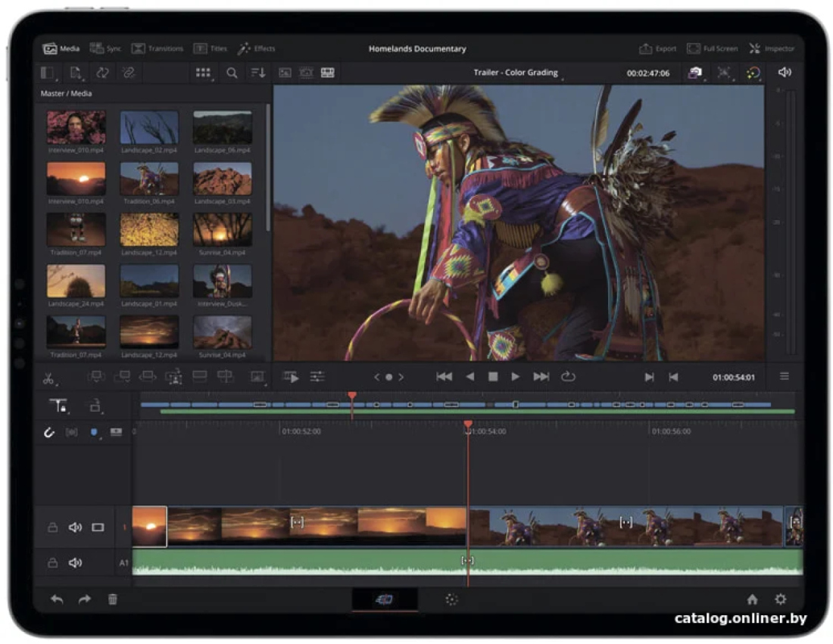Switch to the Effects tab
833x644 pixels.
pyautogui.click(x=257, y=49)
